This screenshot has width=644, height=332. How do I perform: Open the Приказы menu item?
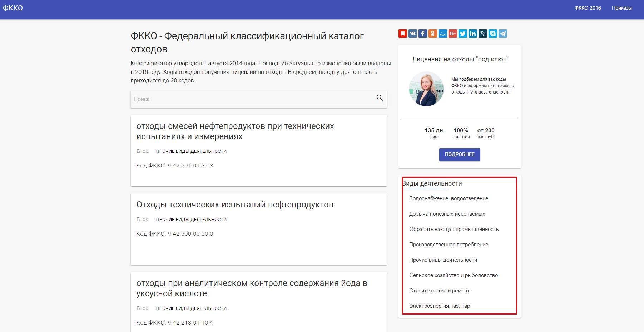pyautogui.click(x=622, y=7)
